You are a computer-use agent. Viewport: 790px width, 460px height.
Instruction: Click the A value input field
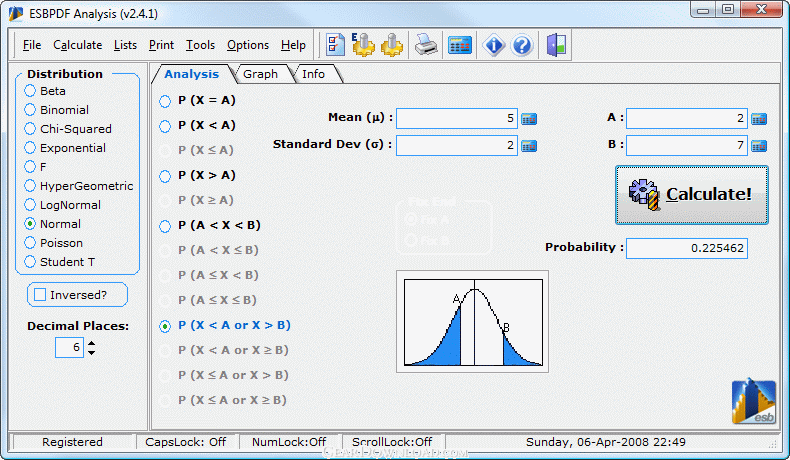click(687, 119)
